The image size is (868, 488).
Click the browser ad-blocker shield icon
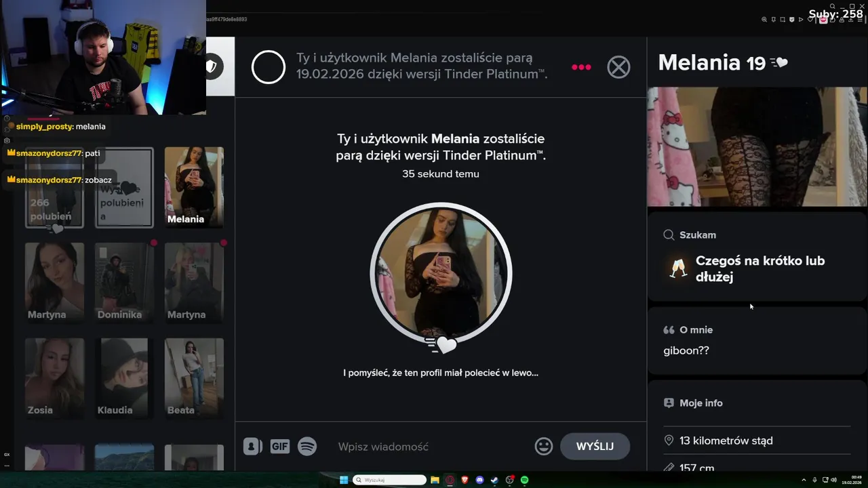[792, 20]
